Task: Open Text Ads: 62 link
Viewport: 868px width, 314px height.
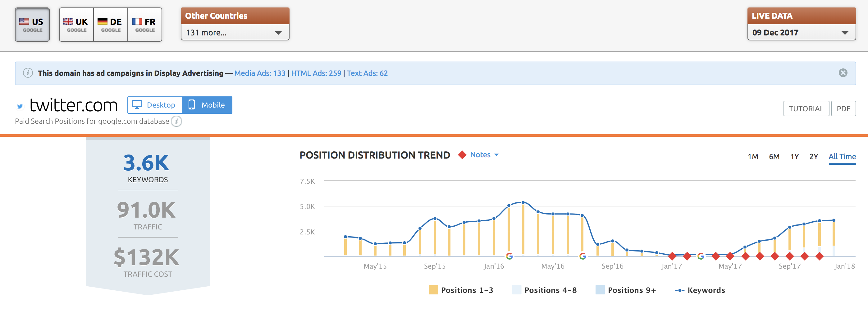Action: (367, 73)
